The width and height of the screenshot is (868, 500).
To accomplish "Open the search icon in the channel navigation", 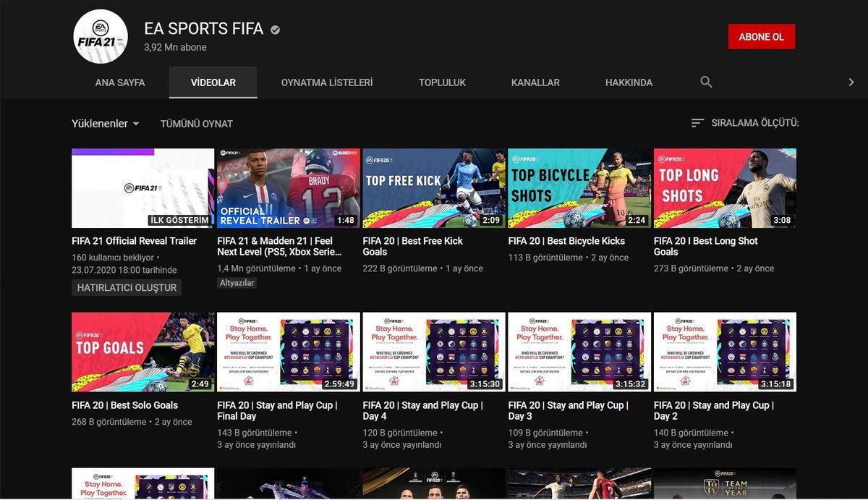I will (x=705, y=82).
